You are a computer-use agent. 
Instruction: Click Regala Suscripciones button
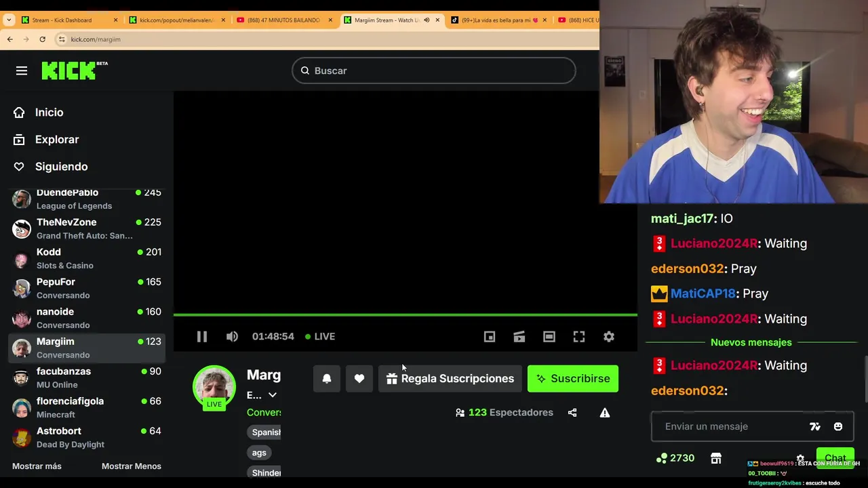click(450, 379)
